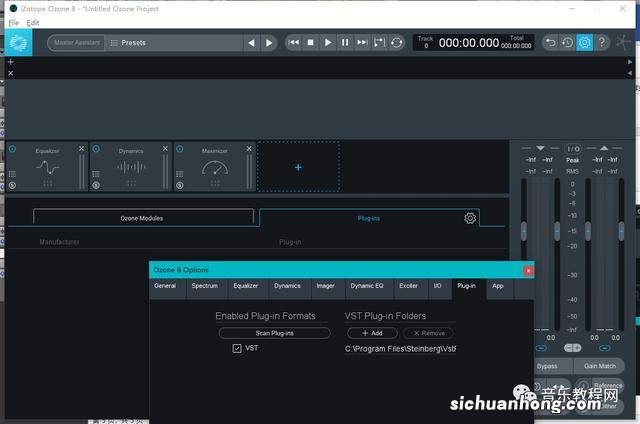Viewport: 640px width, 424px height.
Task: Start playback with Play button
Action: (x=328, y=42)
